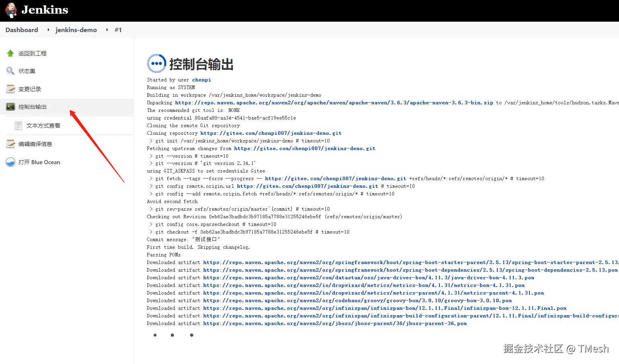Click the spring-boot-starter-parent artifact link
The height and width of the screenshot is (364, 619).
click(x=402, y=262)
